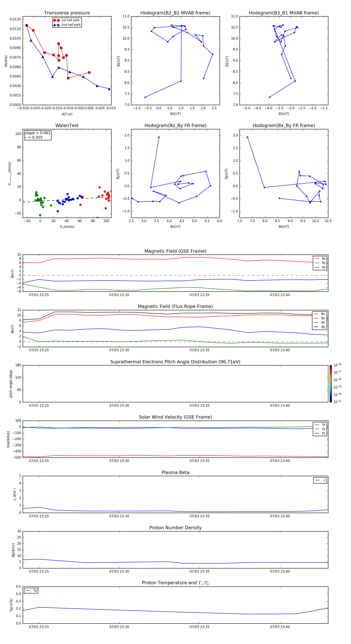The image size is (351, 644).
Task: Click the Tp legend in Proton Temperature panel
Action: (x=31, y=591)
